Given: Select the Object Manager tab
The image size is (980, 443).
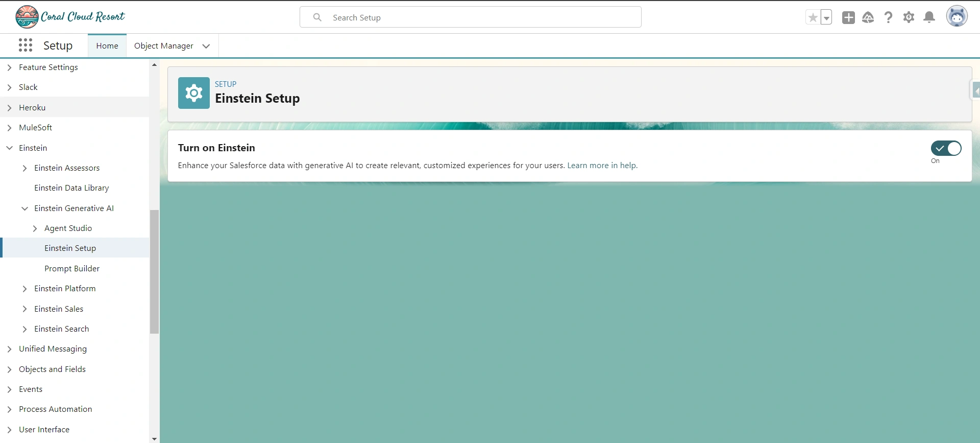Looking at the screenshot, I should tap(163, 46).
